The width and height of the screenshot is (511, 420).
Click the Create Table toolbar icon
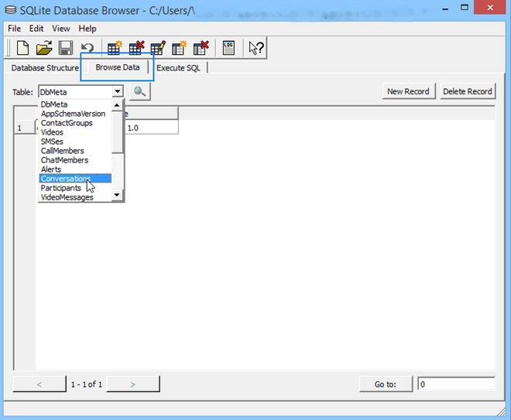point(115,48)
